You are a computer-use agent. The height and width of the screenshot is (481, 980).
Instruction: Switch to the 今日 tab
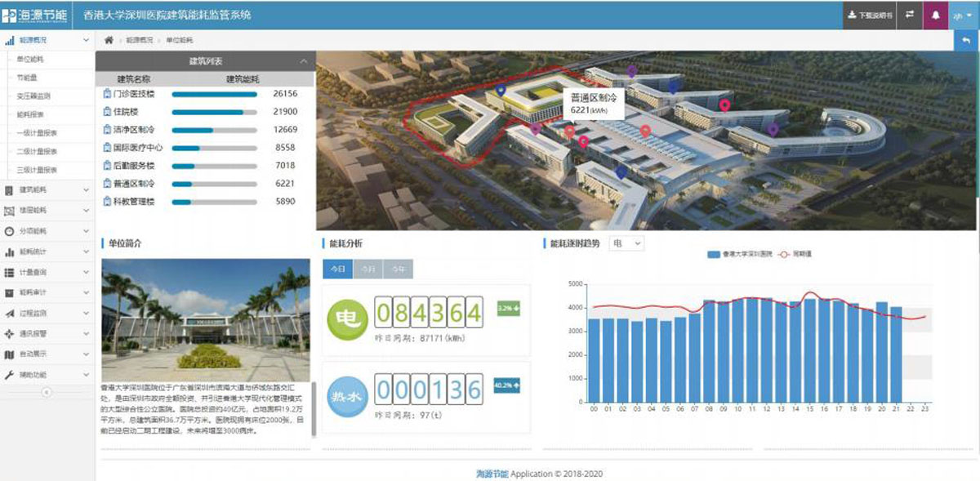(338, 269)
